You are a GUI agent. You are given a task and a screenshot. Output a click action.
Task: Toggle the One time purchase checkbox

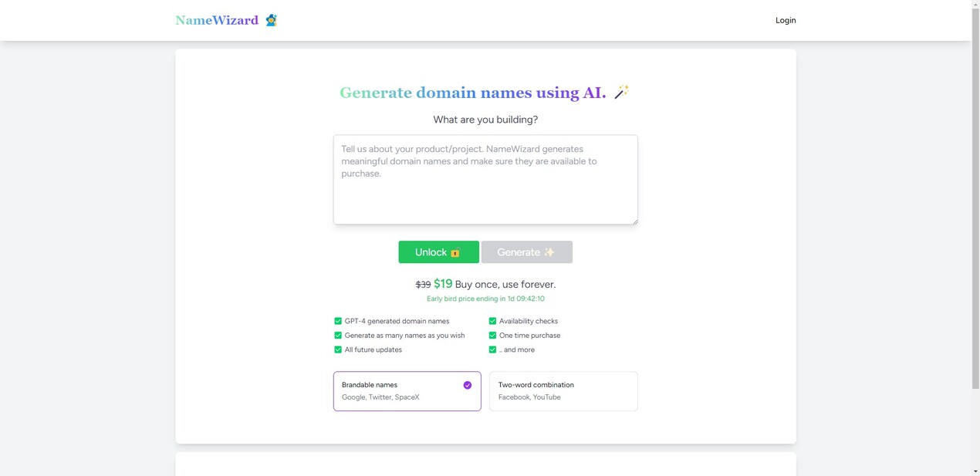pyautogui.click(x=492, y=335)
